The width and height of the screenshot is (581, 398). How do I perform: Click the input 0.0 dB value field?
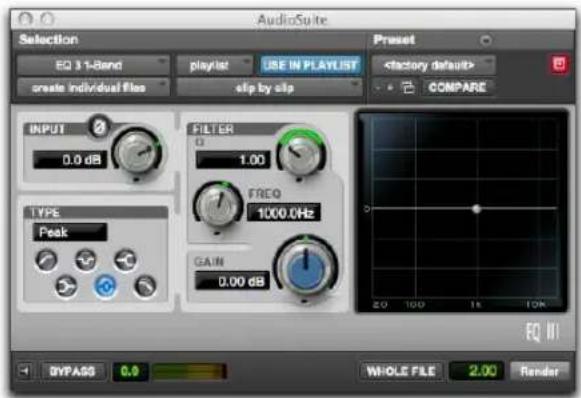[x=70, y=160]
